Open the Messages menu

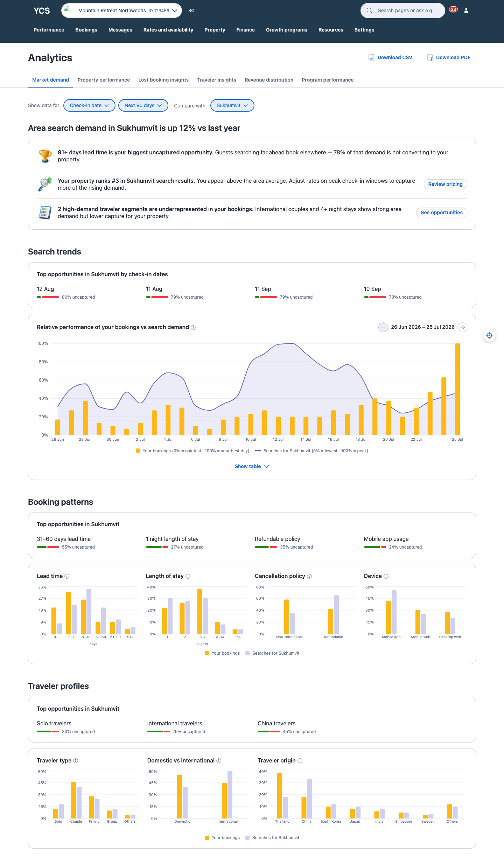(120, 30)
